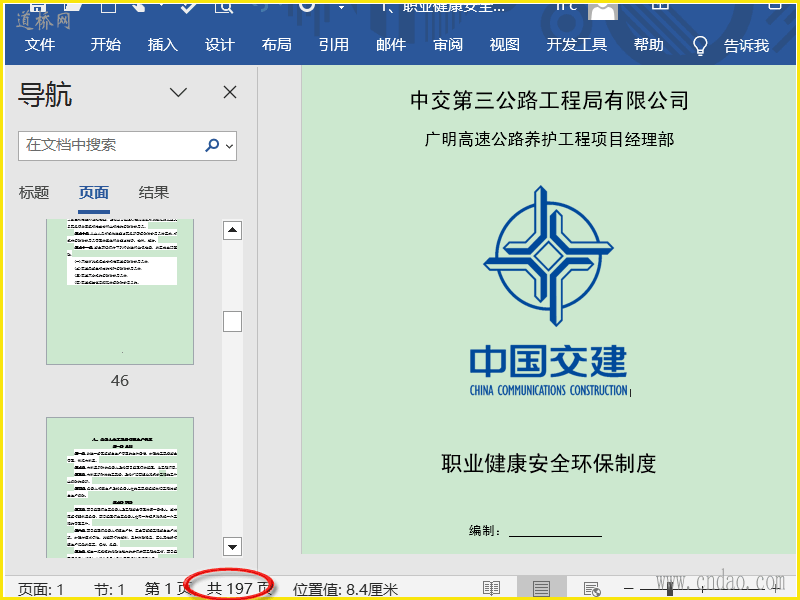Expand search options dropdown arrow
Image resolution: width=800 pixels, height=600 pixels.
point(230,146)
